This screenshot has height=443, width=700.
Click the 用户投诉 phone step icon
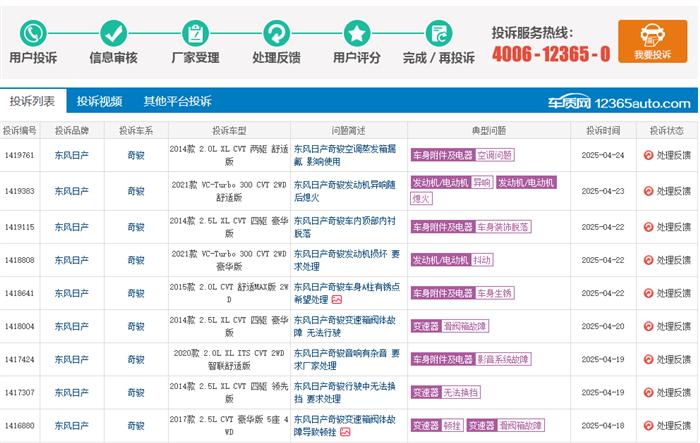33,33
